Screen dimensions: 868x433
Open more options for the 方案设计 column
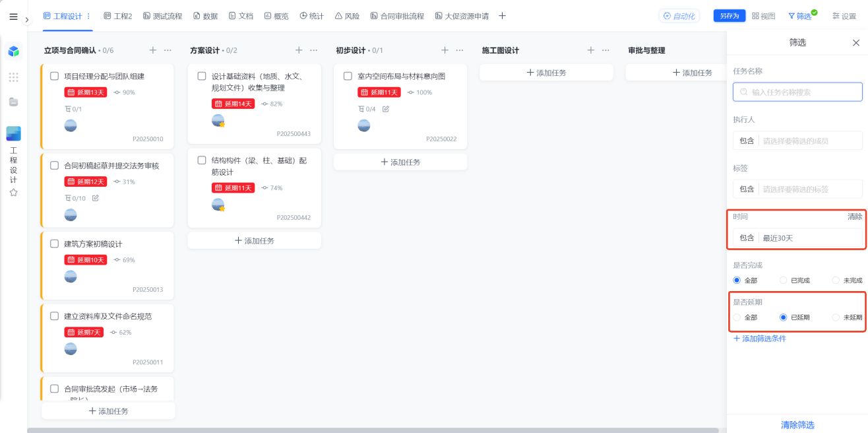(x=314, y=50)
